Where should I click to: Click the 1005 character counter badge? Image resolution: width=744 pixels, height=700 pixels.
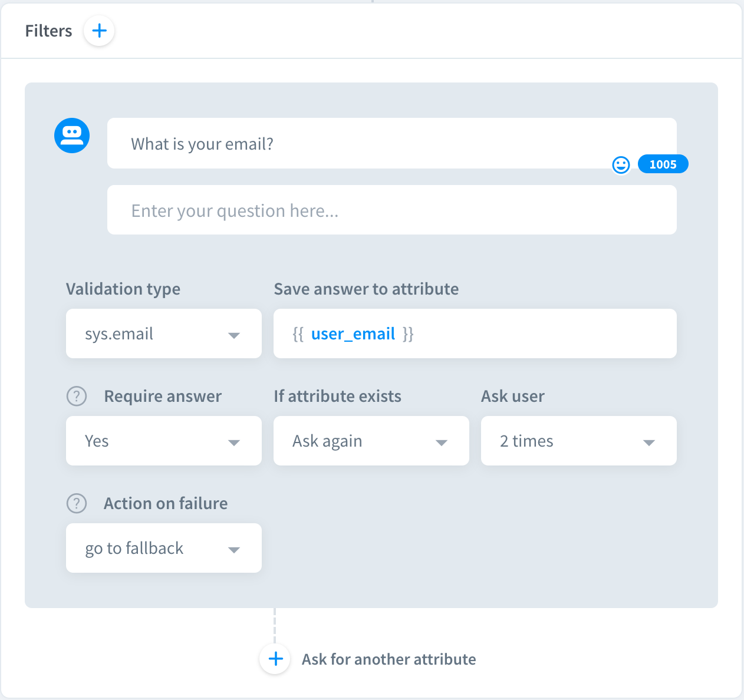click(x=663, y=164)
